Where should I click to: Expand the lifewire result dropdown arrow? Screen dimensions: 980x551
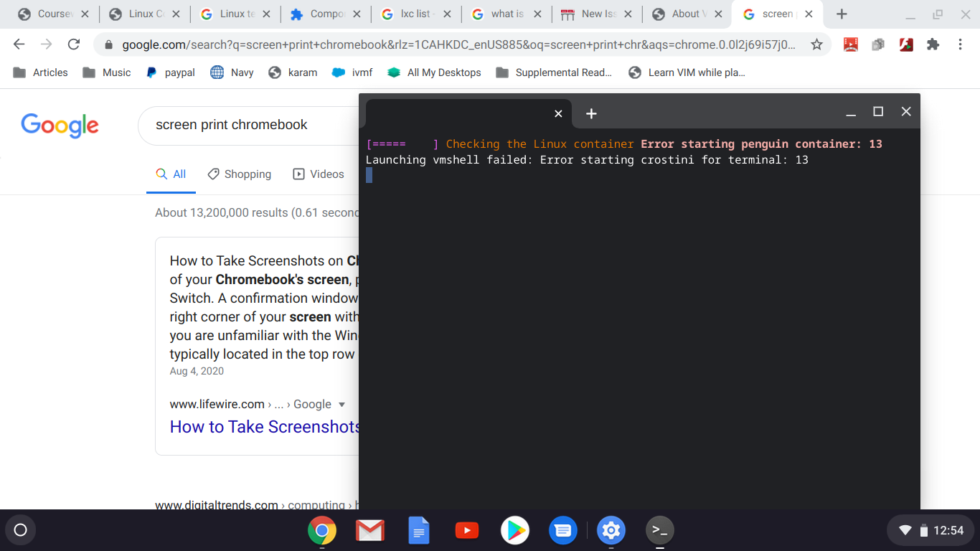click(341, 405)
